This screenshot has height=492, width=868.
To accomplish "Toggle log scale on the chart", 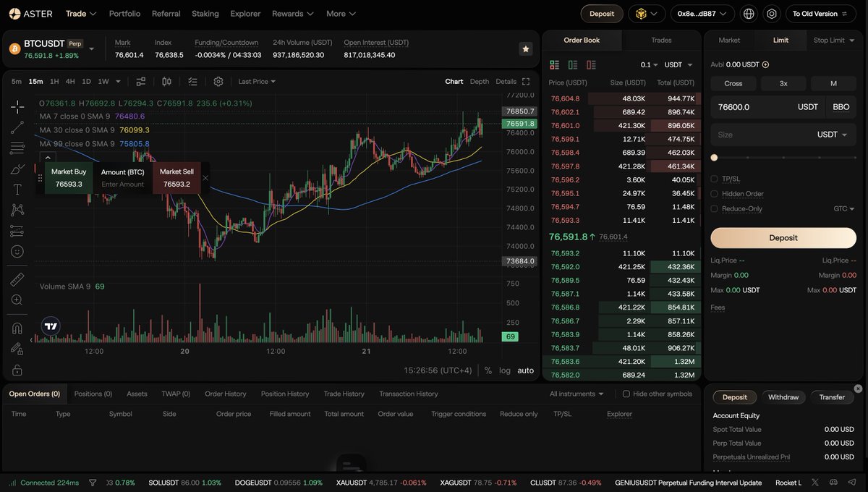I will point(505,370).
